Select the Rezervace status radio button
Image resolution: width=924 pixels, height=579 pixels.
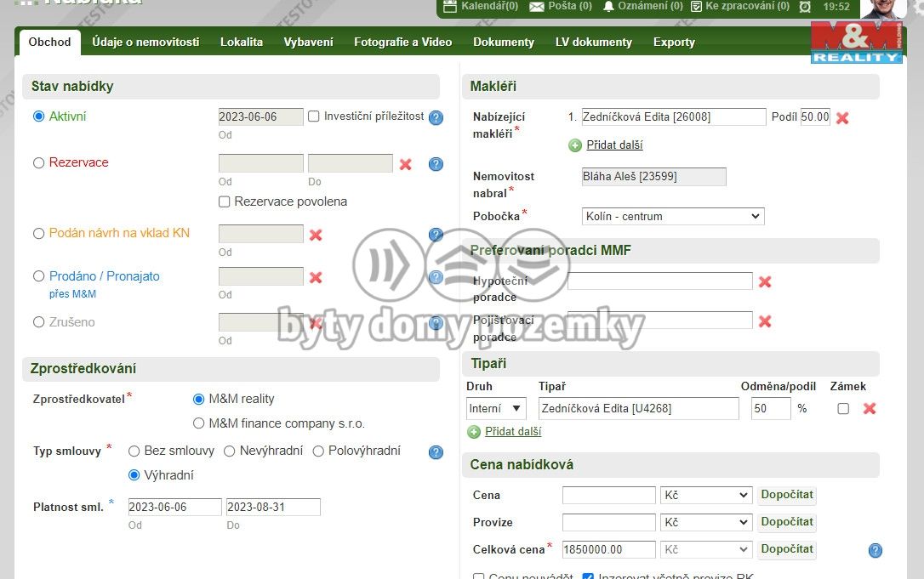pos(38,163)
